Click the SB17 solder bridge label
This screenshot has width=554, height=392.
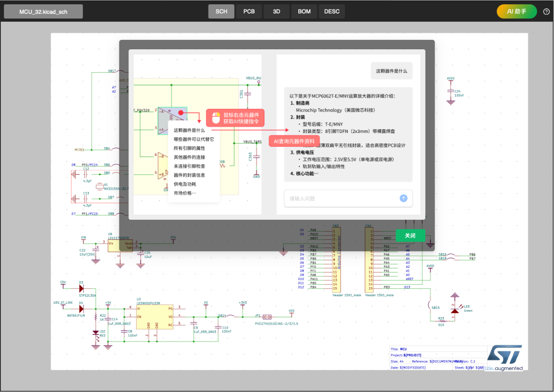click(x=112, y=71)
